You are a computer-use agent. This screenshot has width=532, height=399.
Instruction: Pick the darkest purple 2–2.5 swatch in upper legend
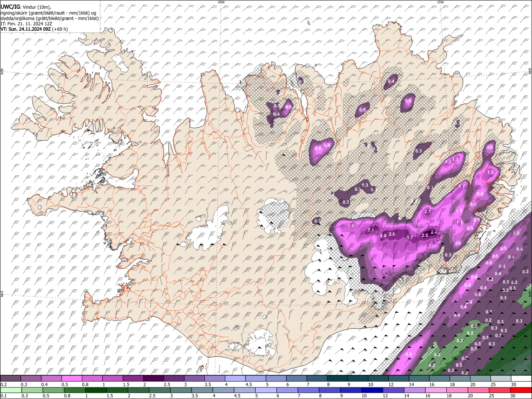153,379
